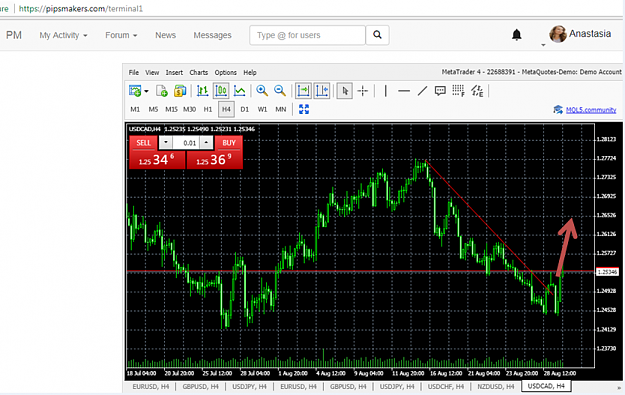Set timeframe to M1
625x395 pixels.
135,109
